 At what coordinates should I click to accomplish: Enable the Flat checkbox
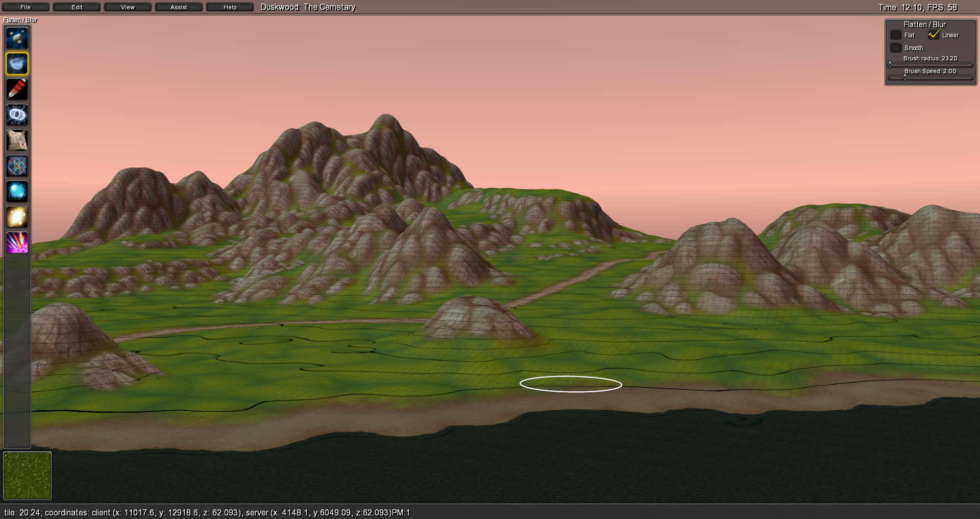[896, 35]
